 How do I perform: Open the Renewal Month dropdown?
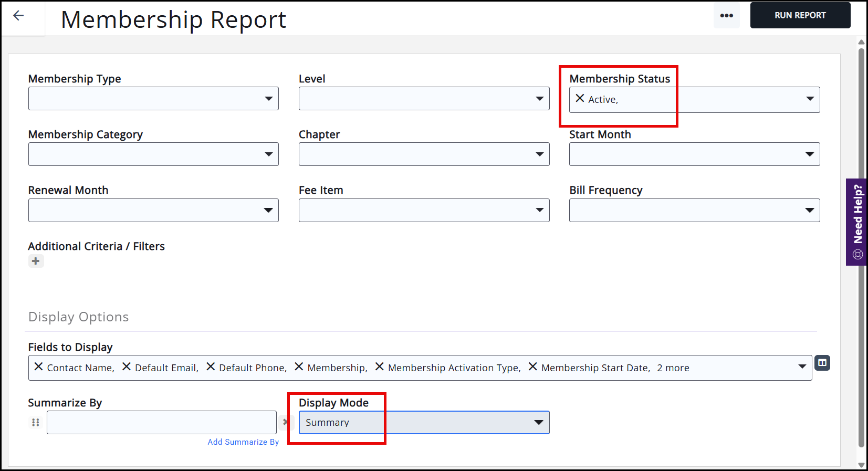coord(268,211)
